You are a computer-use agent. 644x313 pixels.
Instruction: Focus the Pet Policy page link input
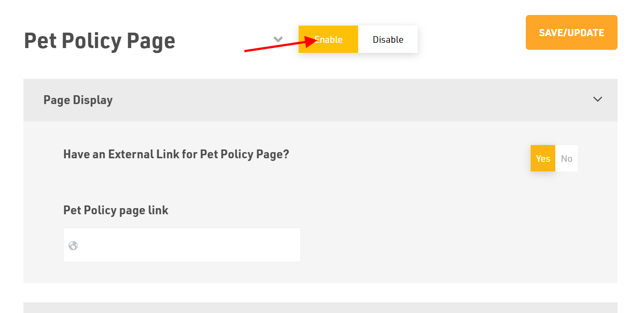click(x=182, y=245)
